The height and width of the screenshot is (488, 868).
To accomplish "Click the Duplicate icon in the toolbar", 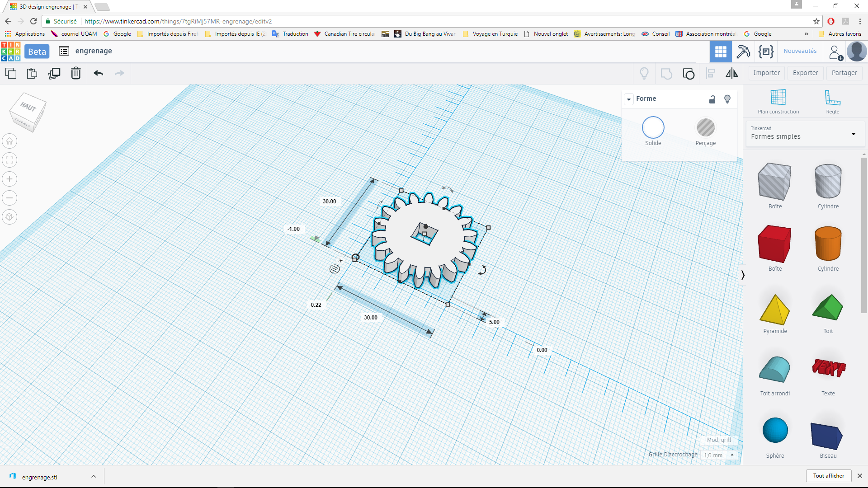I will [54, 73].
